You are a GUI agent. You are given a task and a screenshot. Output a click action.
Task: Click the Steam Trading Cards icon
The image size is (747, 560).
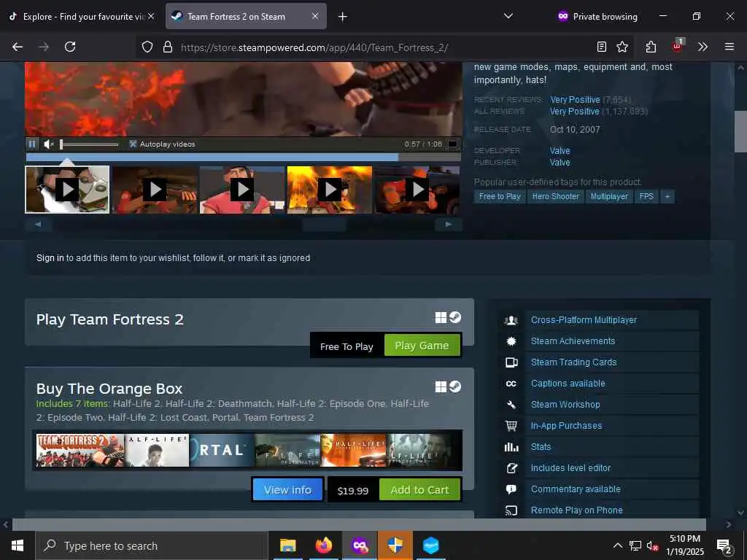(511, 362)
